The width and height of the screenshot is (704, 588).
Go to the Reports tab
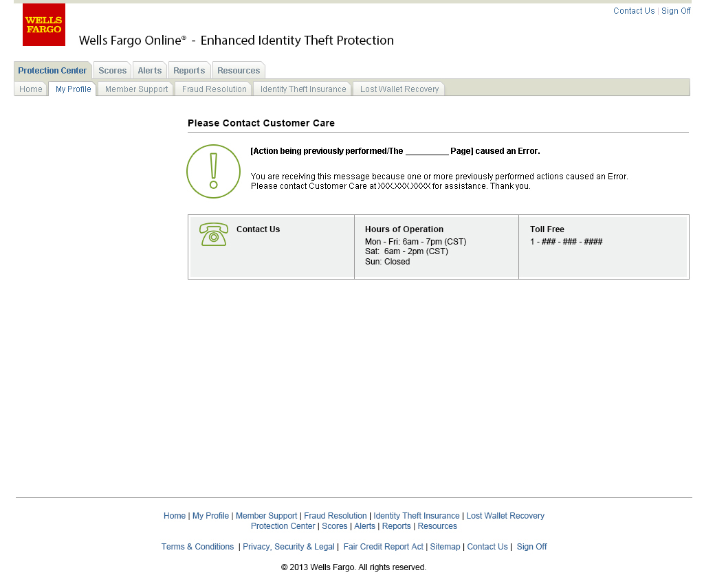(189, 71)
